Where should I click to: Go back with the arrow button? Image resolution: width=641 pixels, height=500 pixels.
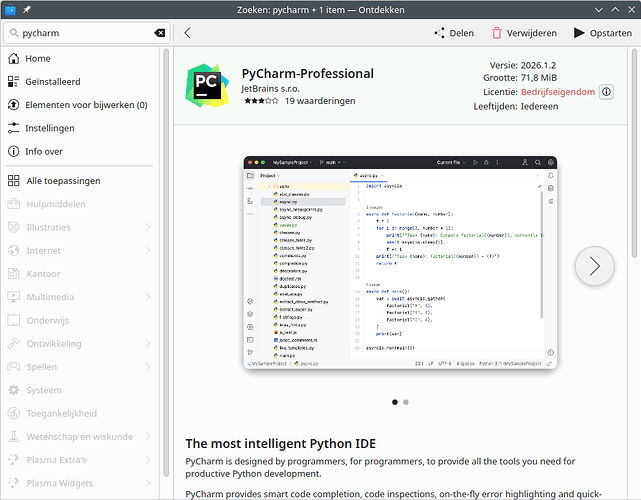[187, 33]
